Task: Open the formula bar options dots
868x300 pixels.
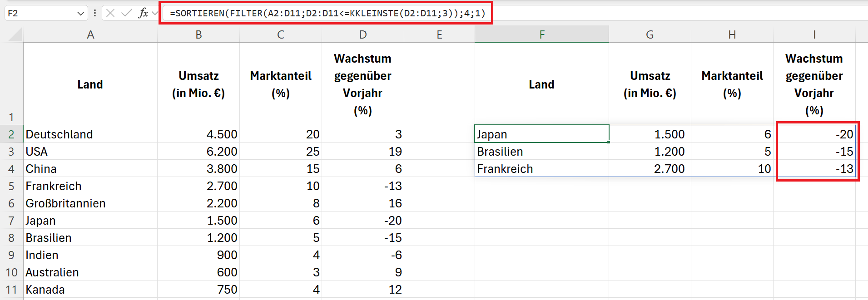Action: (x=95, y=13)
